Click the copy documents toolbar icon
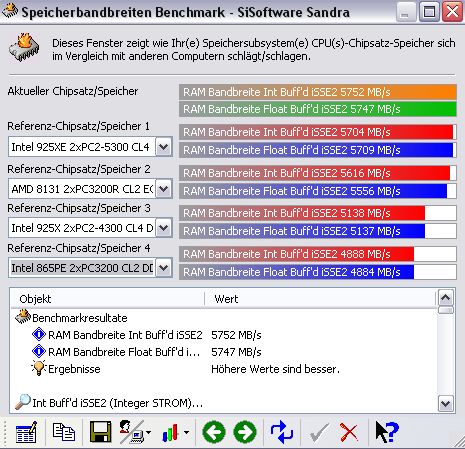Screen dimensions: 465x449 [64, 432]
